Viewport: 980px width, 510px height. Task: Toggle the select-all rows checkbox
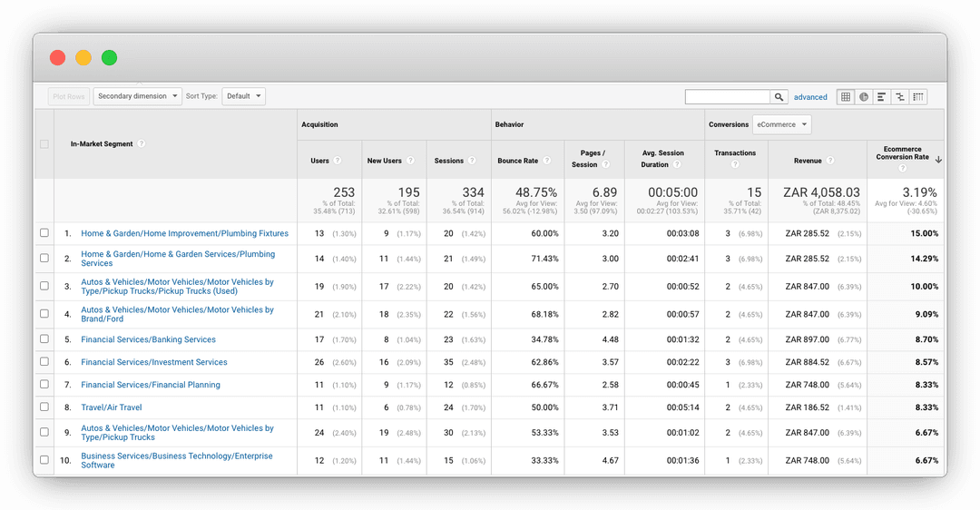[x=44, y=143]
